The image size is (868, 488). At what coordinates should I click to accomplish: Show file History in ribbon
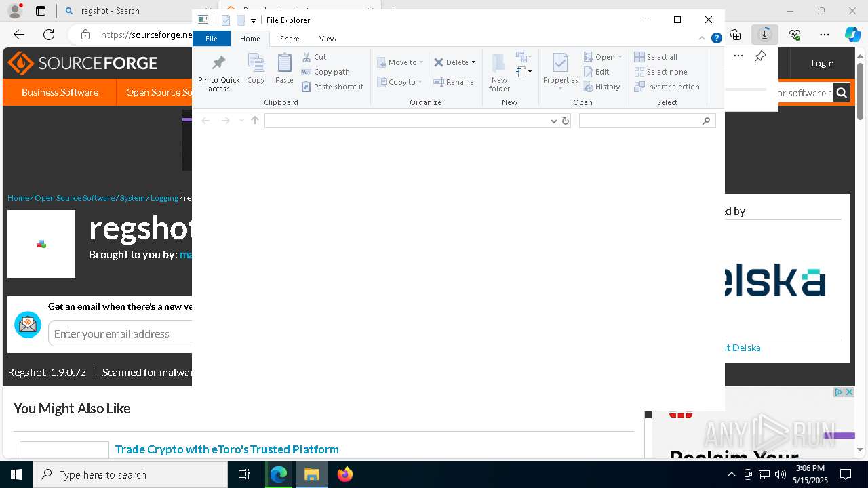tap(601, 87)
